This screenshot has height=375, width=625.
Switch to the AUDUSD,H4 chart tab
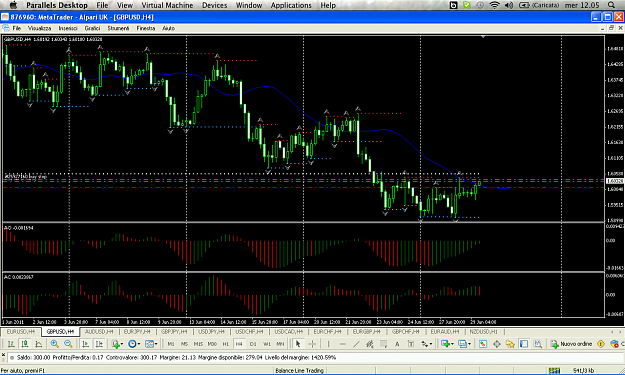click(99, 332)
